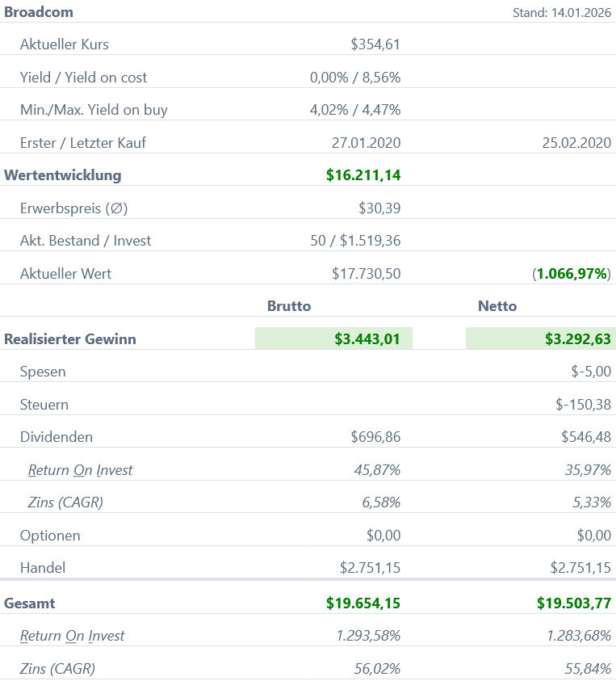
Task: Click the green percentage 1.066,97%
Action: 572,274
